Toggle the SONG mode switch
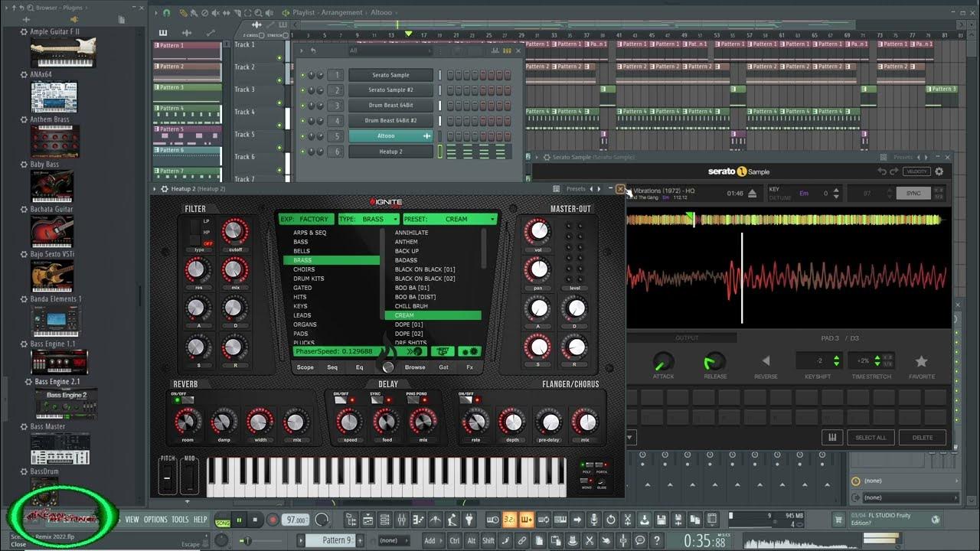The width and height of the screenshot is (980, 551). click(222, 520)
